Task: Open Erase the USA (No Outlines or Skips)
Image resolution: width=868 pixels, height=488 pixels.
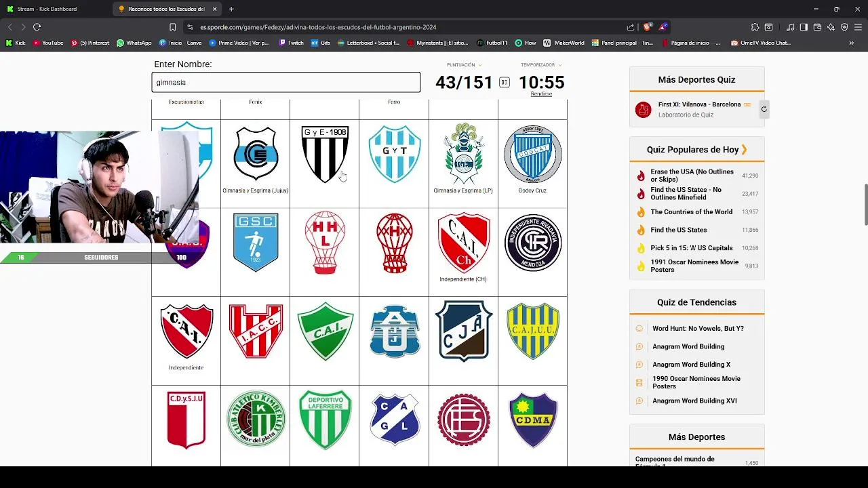Action: (692, 176)
